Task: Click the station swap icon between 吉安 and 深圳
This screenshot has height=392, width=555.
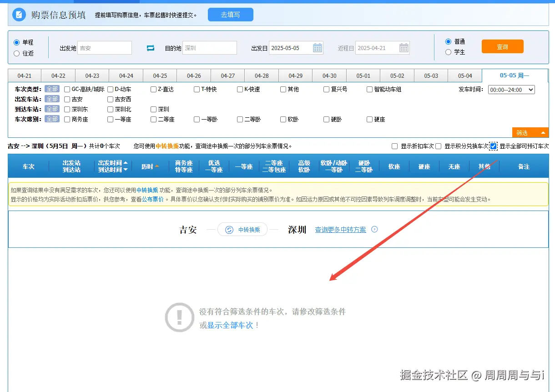Action: point(150,47)
